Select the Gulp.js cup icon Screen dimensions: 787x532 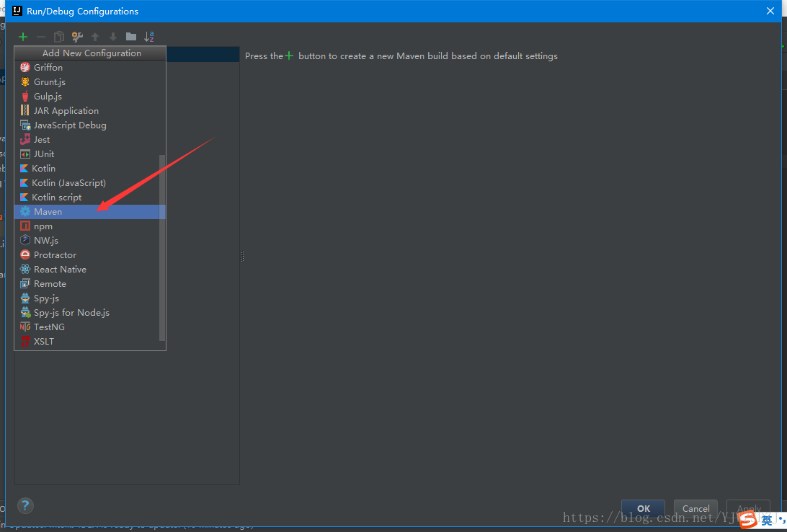tap(25, 97)
